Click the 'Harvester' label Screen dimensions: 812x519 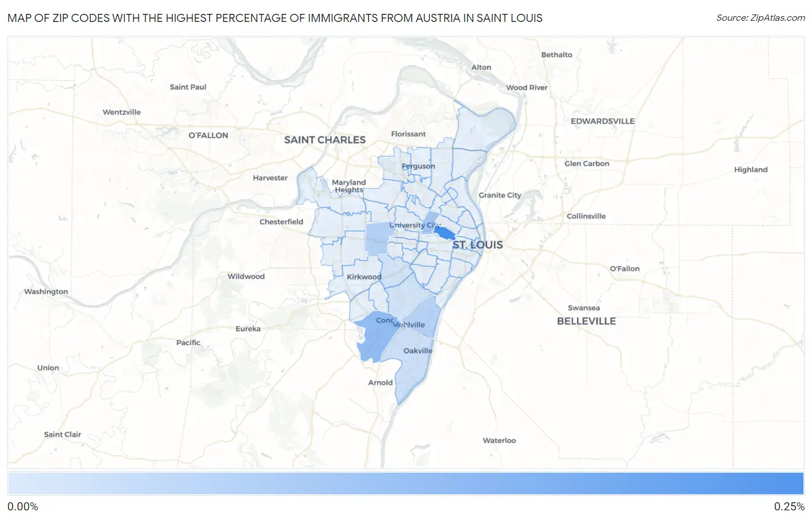coord(270,178)
